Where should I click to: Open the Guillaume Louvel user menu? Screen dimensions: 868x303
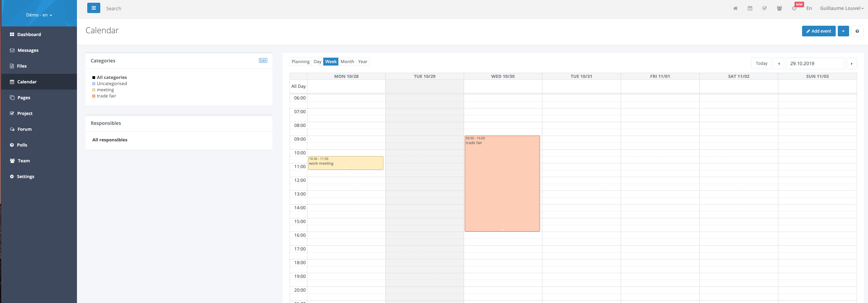pyautogui.click(x=841, y=8)
